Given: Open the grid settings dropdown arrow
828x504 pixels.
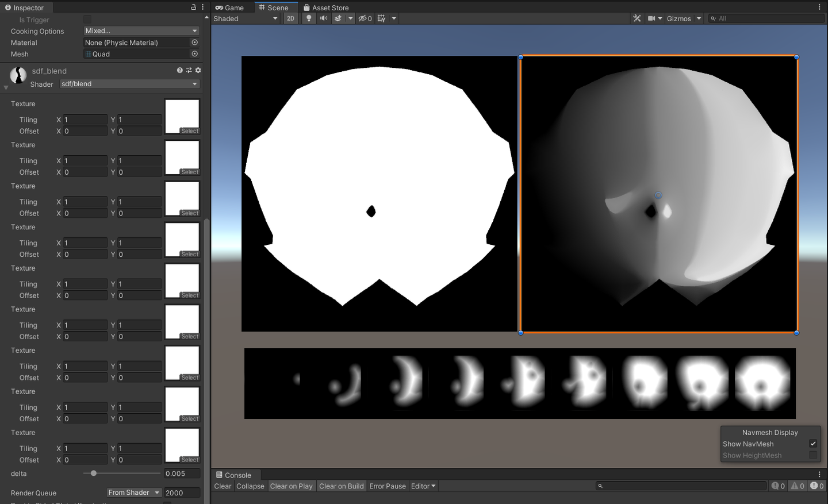Looking at the screenshot, I should click(x=394, y=18).
